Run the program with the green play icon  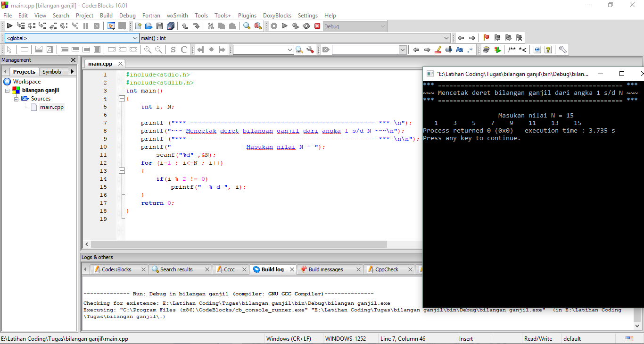284,26
